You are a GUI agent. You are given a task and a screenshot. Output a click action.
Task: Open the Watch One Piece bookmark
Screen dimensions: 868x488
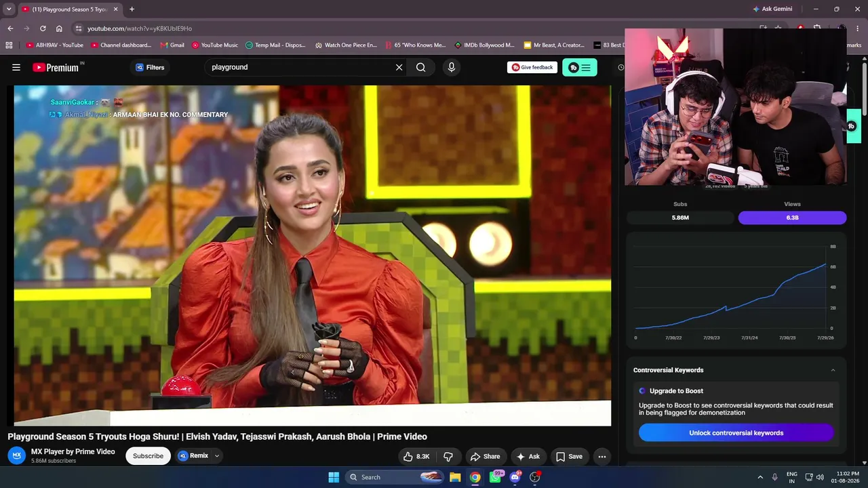pos(346,45)
